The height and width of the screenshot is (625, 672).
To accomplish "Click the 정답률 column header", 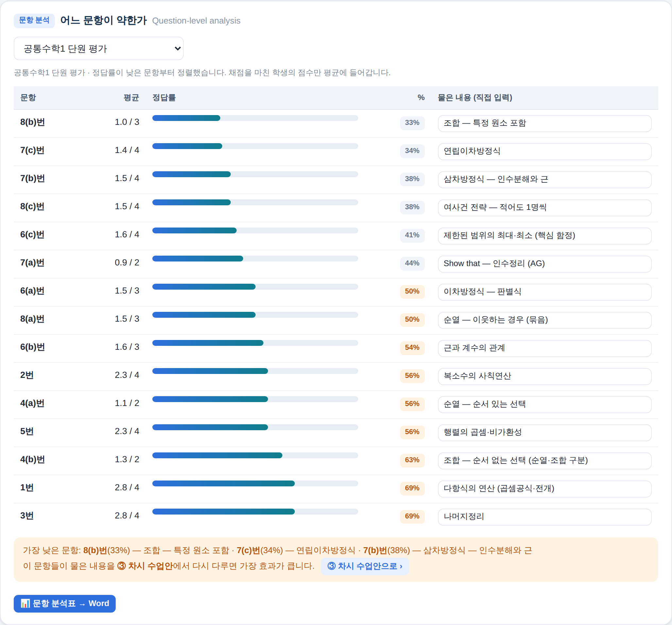I will (x=164, y=98).
